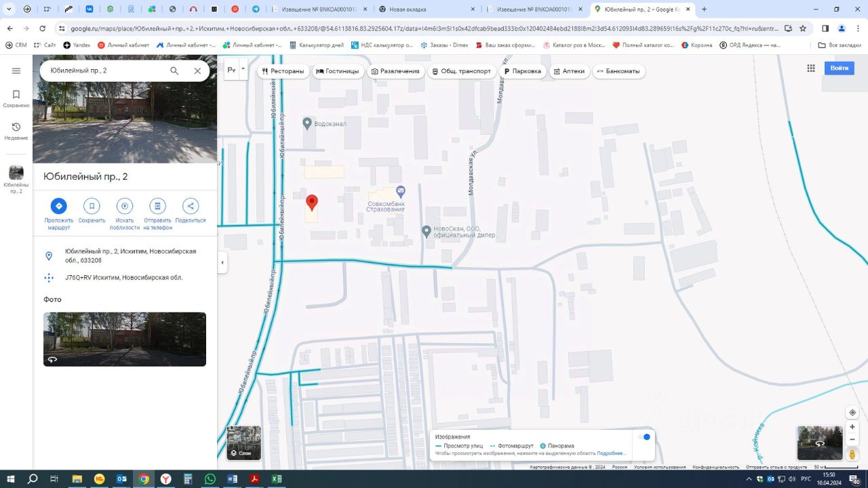Click the Street View Pegman icon
The height and width of the screenshot is (488, 868).
tap(852, 455)
